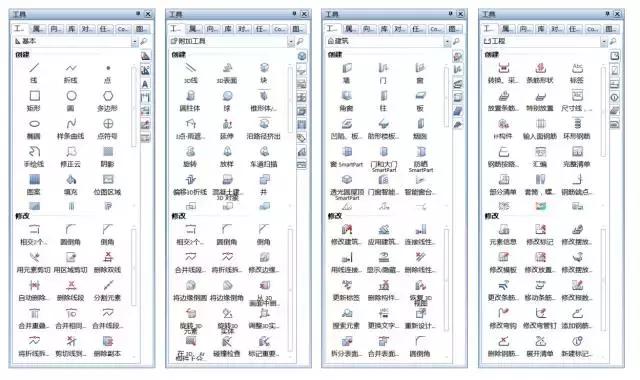
Task: Choose the 圆 circle tool in 基本 panel
Action: tap(71, 100)
